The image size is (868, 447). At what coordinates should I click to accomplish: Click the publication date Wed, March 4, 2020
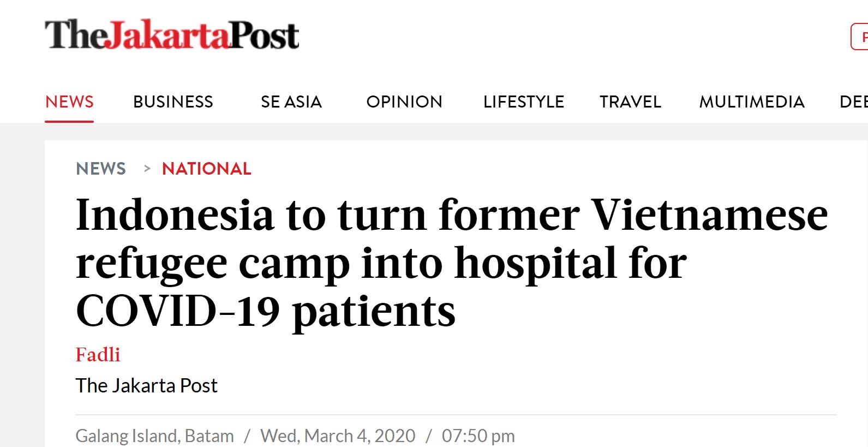[338, 436]
